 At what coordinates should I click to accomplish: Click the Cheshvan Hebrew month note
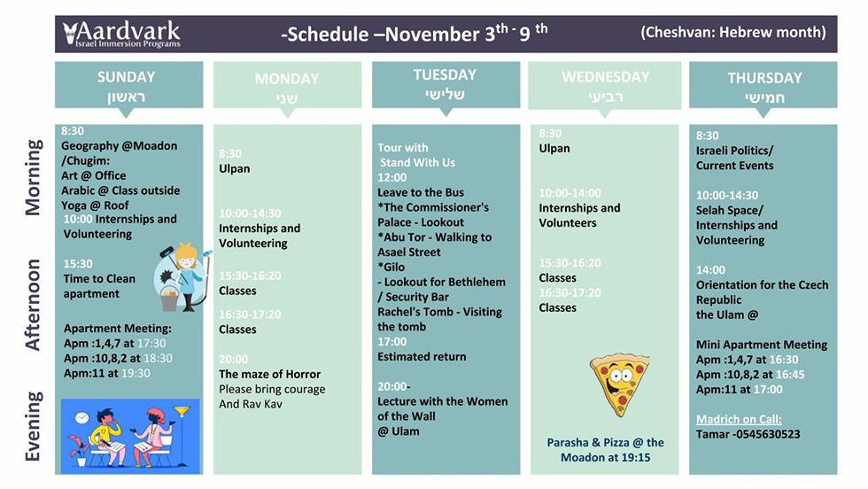[733, 32]
